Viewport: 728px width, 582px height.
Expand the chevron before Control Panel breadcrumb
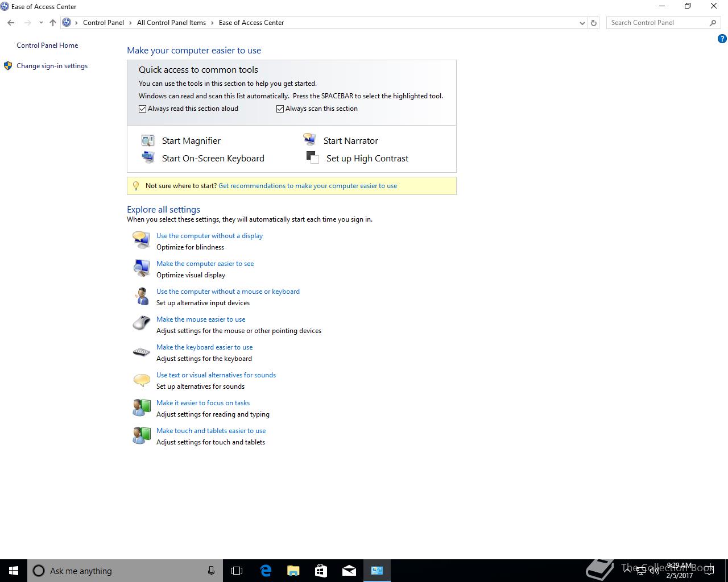coord(77,23)
